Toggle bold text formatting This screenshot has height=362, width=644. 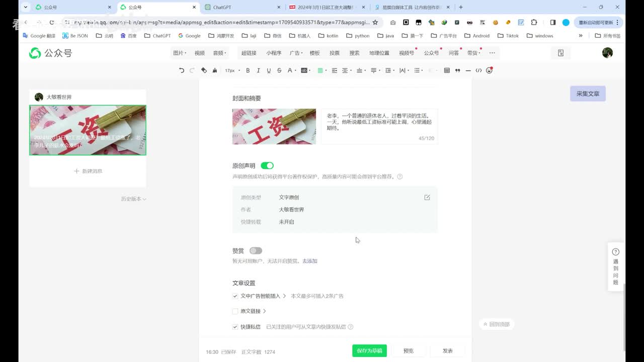[248, 70]
